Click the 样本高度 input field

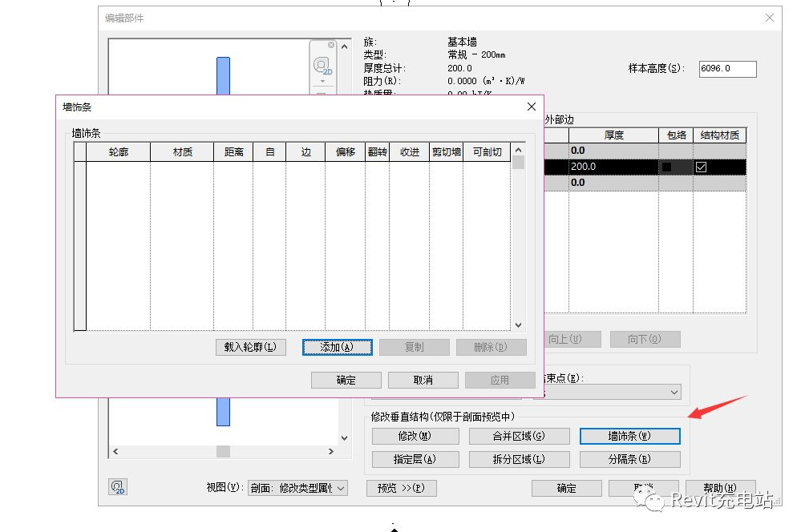click(727, 69)
